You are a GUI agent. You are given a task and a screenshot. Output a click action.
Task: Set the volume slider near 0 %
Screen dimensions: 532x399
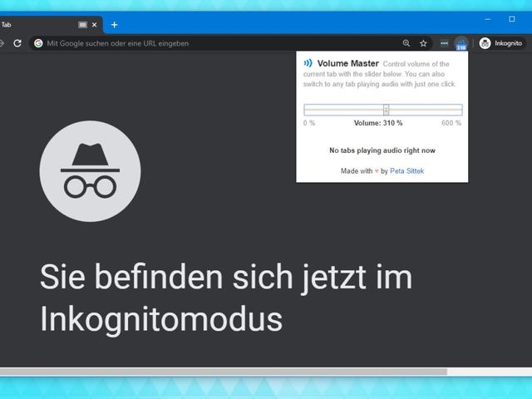click(x=307, y=110)
